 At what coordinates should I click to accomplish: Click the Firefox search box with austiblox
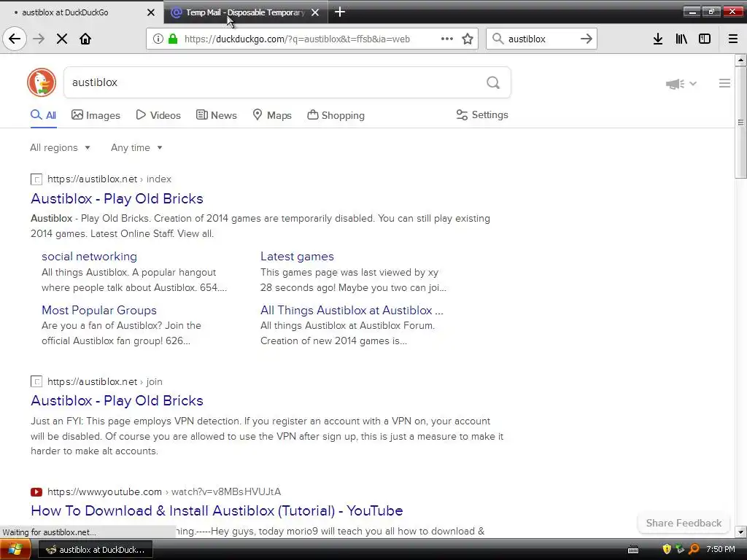541,39
